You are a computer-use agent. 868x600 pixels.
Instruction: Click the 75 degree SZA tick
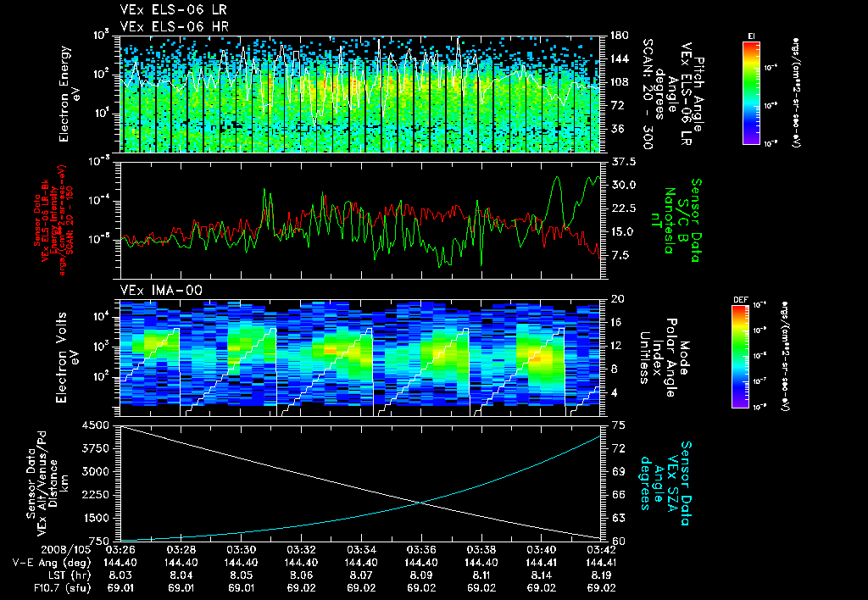pyautogui.click(x=619, y=425)
